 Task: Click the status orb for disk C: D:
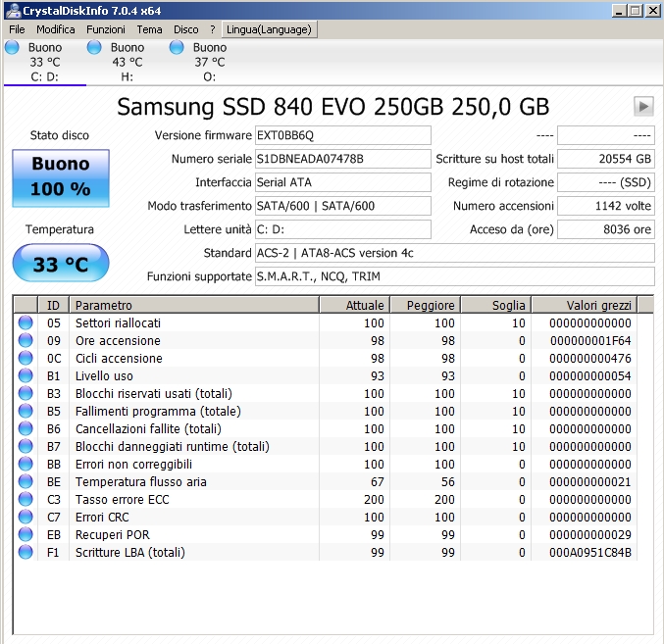click(x=13, y=47)
